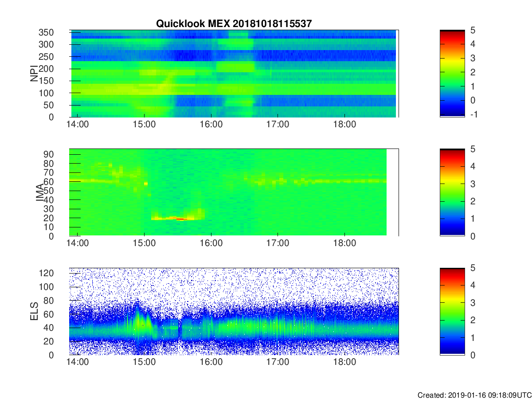
Task: Click the ELS plot colorbar
Action: coord(452,311)
